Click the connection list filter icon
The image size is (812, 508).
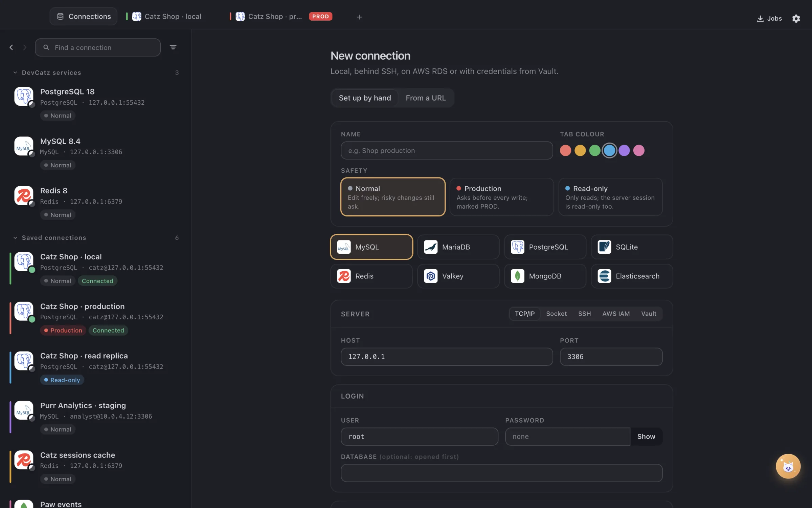point(173,47)
